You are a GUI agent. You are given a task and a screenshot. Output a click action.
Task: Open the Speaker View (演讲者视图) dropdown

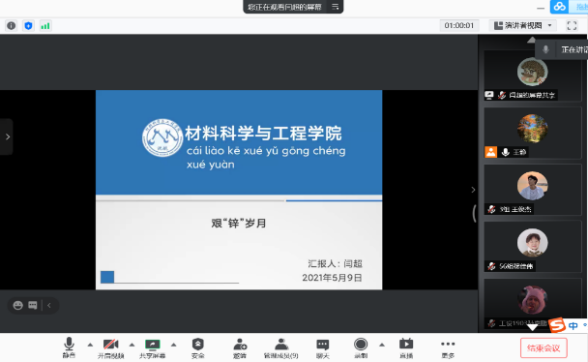tap(523, 26)
